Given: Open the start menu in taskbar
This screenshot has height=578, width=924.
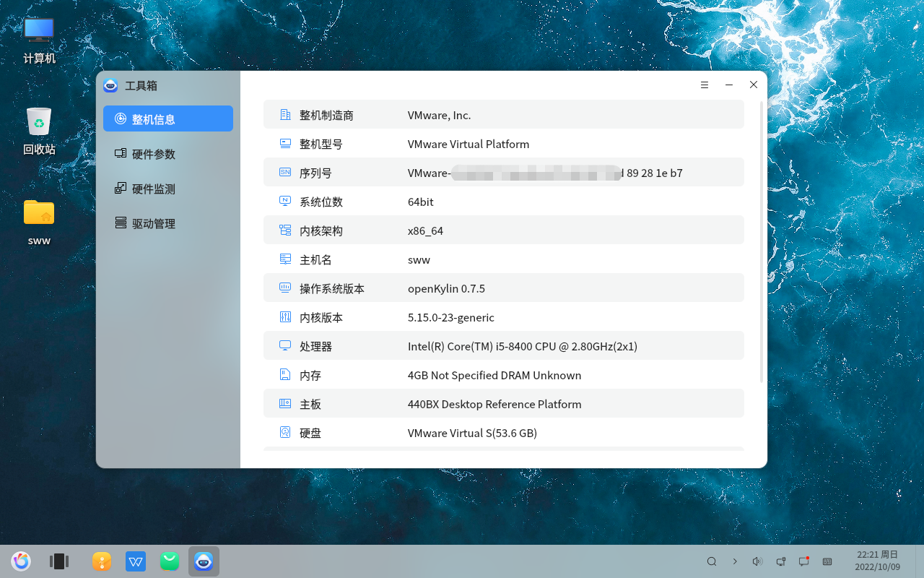Looking at the screenshot, I should (x=21, y=561).
